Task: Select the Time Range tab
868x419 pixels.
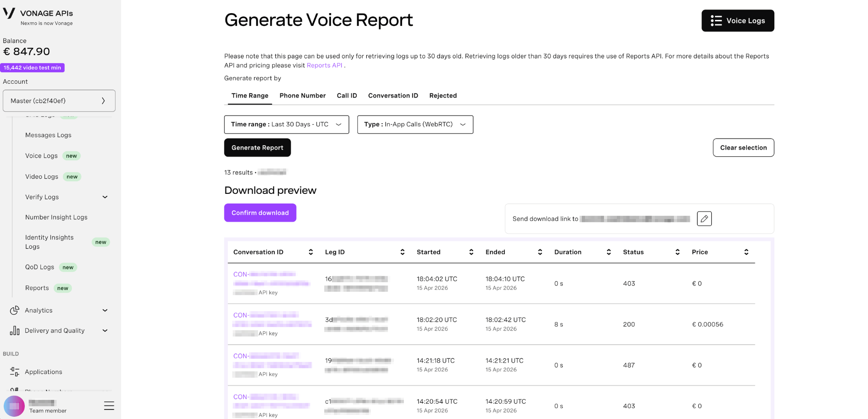Action: click(250, 96)
